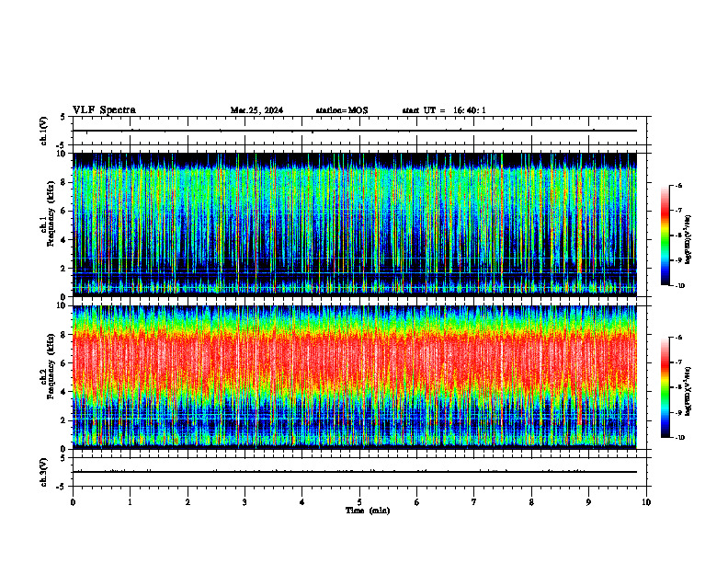Screen dimensions: 728x563
Task: Click the "-8" label on ch.1 colorbar
Action: 679,236
